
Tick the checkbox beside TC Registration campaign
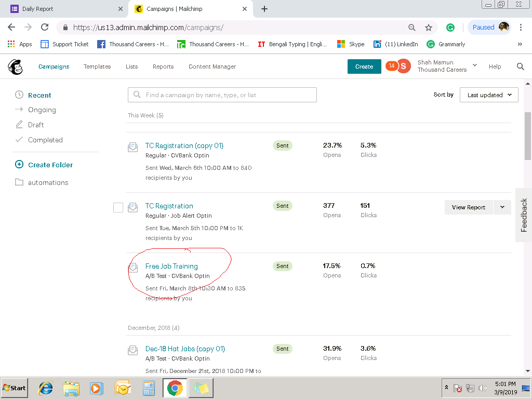pyautogui.click(x=118, y=208)
